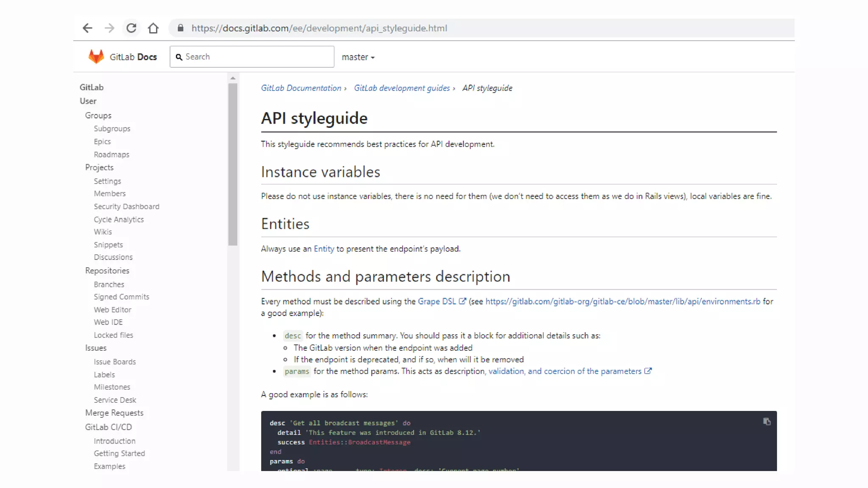Viewport: 868px width, 488px height.
Task: Click the GitLab fox logo
Action: click(96, 56)
